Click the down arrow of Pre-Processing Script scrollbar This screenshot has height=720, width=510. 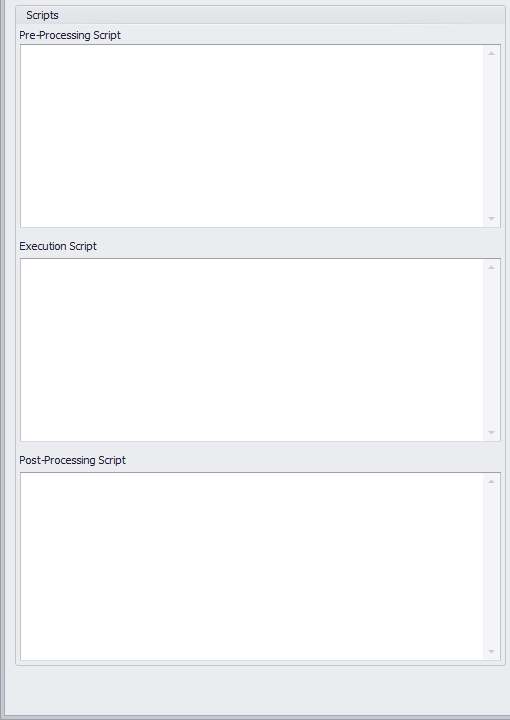[491, 219]
